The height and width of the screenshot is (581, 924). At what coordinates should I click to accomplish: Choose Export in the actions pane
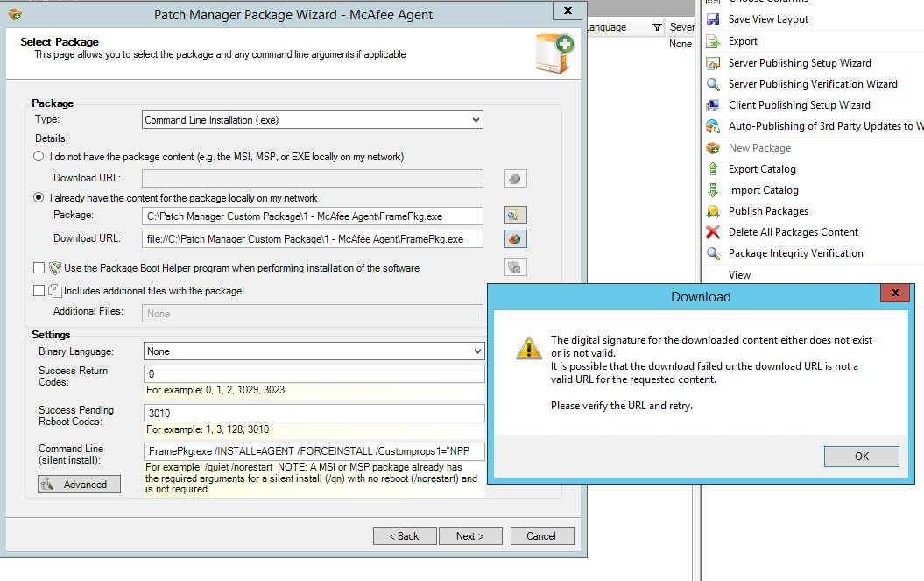(743, 41)
